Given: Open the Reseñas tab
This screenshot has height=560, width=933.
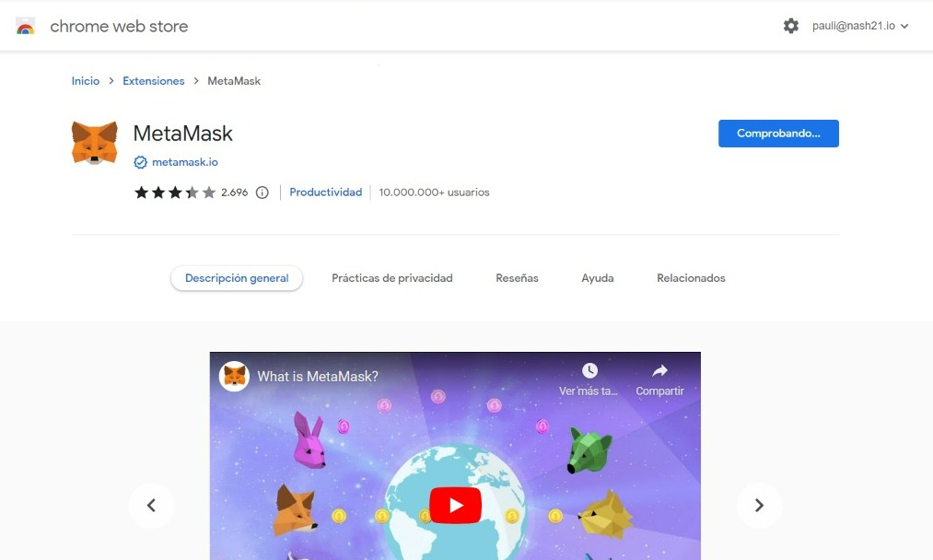Looking at the screenshot, I should tap(517, 278).
